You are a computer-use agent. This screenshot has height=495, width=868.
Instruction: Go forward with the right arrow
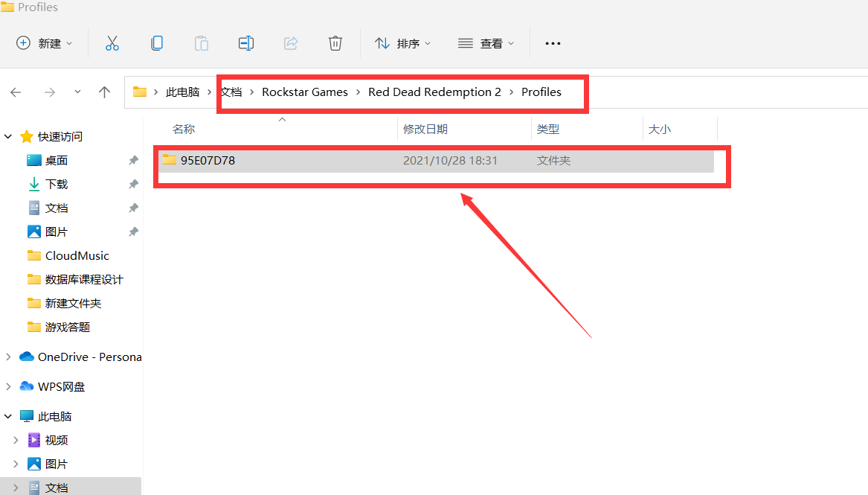(x=50, y=92)
